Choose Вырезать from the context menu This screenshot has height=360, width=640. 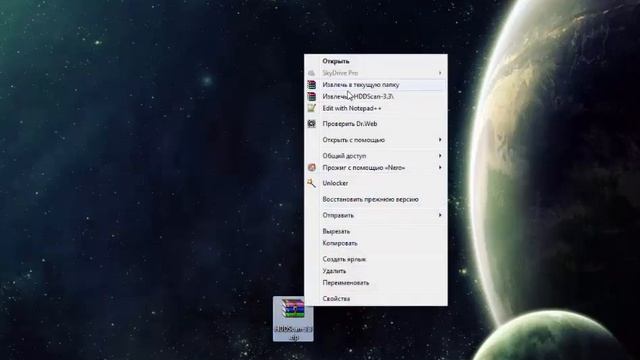376,231
